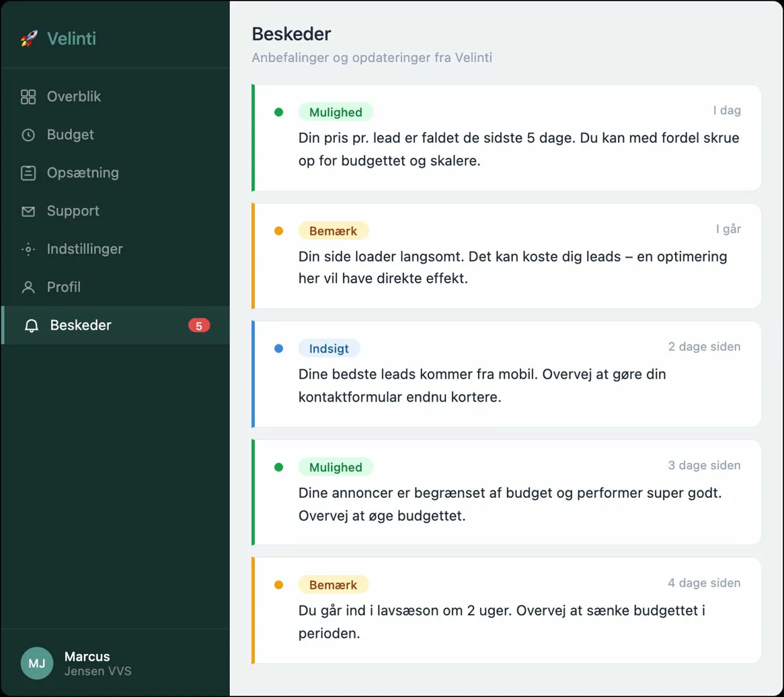
Task: Click the '2 dage siden' timestamp
Action: point(704,346)
